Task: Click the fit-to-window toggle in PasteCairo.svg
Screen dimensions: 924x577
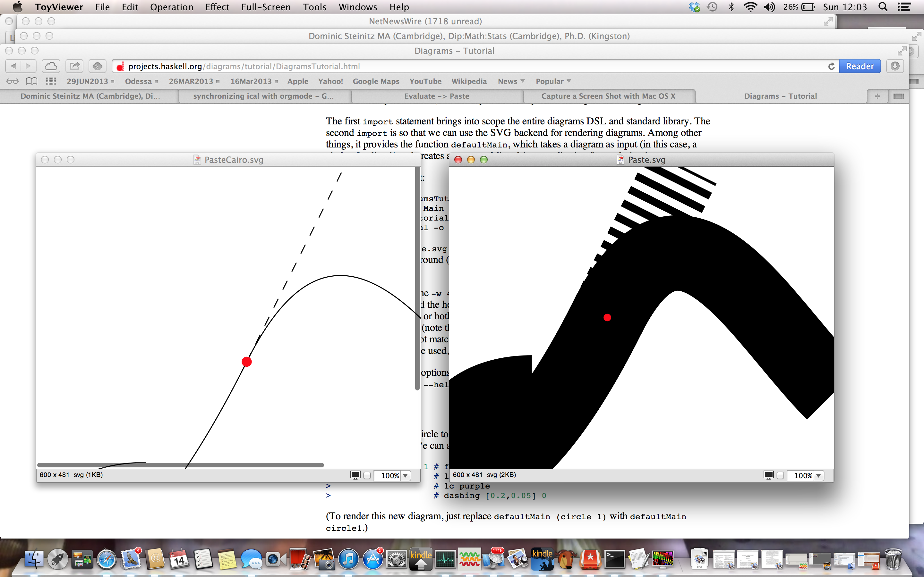Action: pos(356,475)
